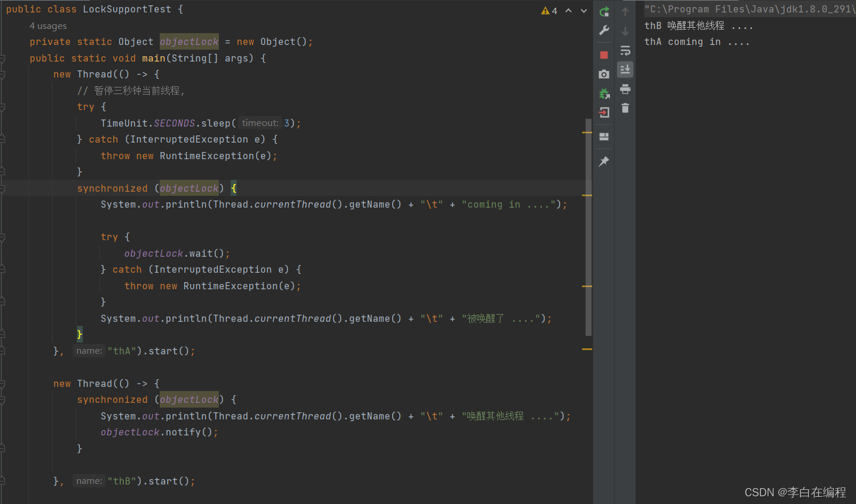This screenshot has height=504, width=856.
Task: Open run configuration wrench settings
Action: coord(604,30)
